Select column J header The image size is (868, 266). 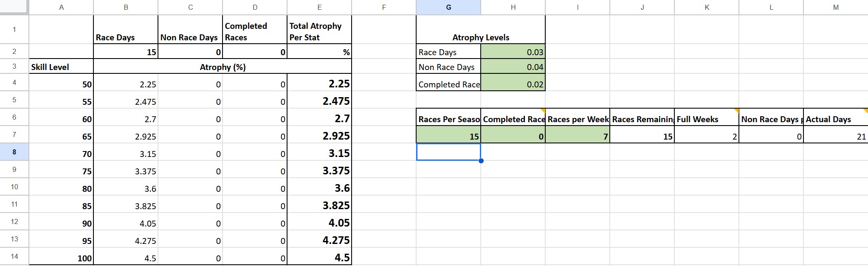(642, 7)
